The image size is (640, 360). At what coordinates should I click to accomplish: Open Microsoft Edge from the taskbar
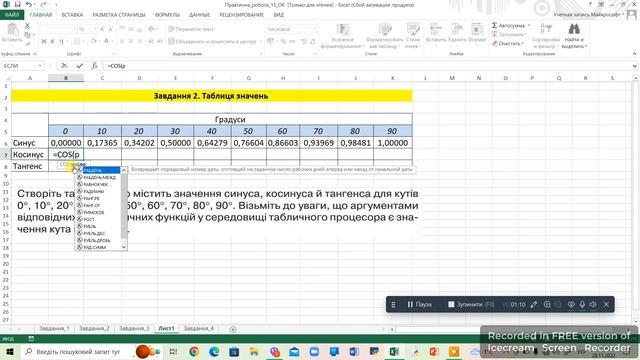tap(214, 351)
